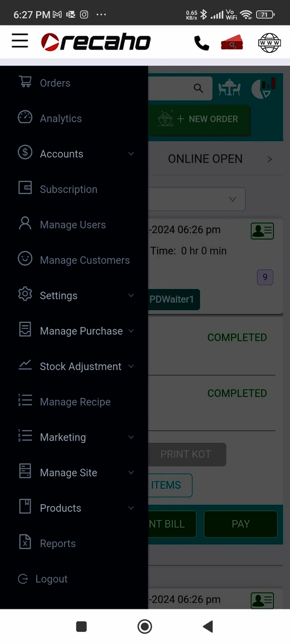Open Reports from the sidebar
This screenshot has height=644, width=290.
pyautogui.click(x=57, y=543)
